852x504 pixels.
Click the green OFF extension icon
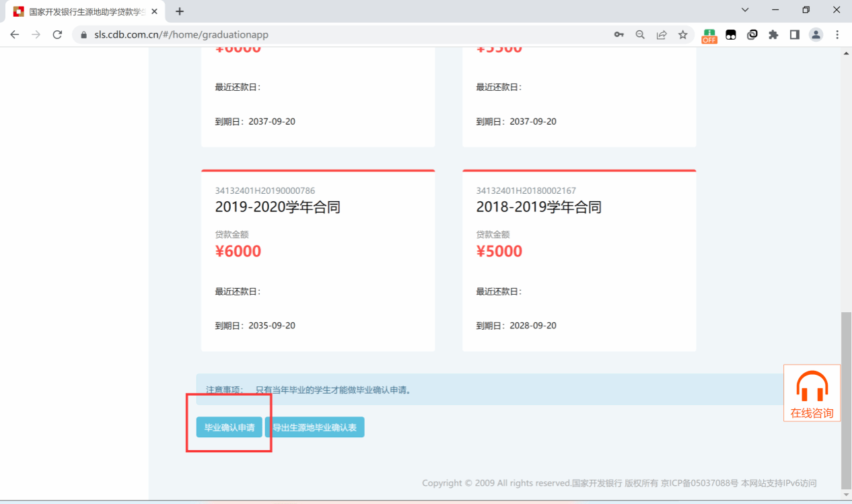point(709,35)
